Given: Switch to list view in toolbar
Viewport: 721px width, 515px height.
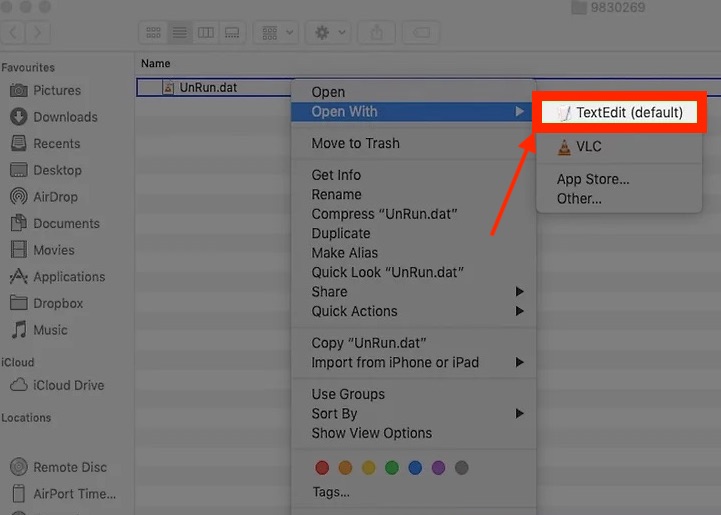Looking at the screenshot, I should click(x=179, y=33).
